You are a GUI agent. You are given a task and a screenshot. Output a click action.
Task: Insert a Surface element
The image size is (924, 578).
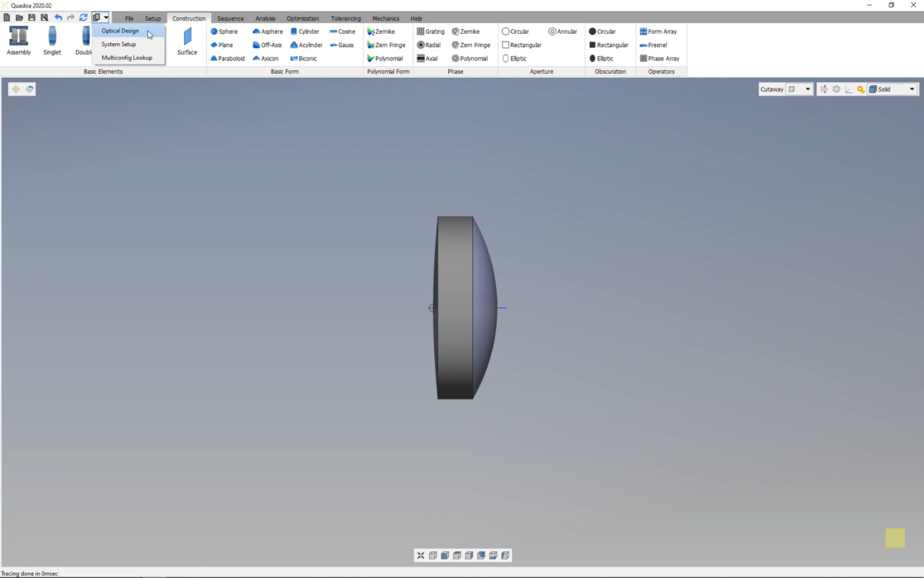point(187,42)
